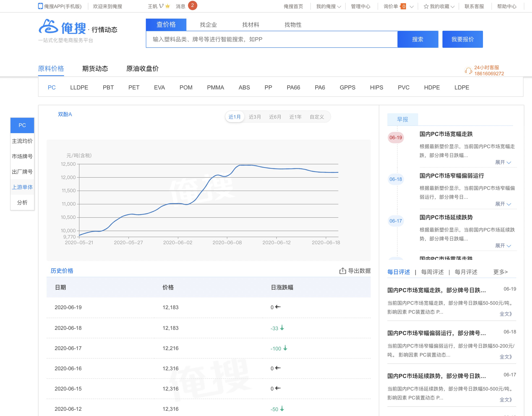532x416 pixels.
Task: Click the crown icon next to username
Action: pyautogui.click(x=167, y=6)
